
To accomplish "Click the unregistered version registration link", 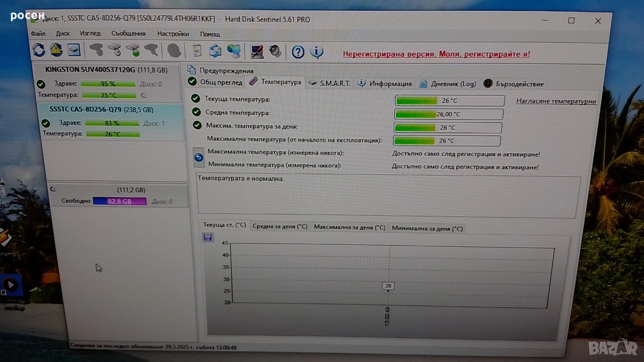I will pyautogui.click(x=436, y=54).
